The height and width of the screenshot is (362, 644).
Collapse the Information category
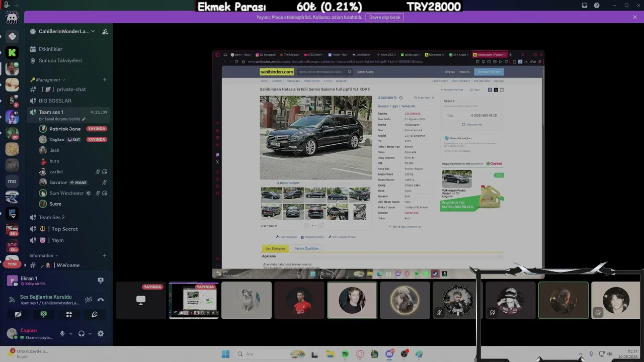pyautogui.click(x=44, y=255)
